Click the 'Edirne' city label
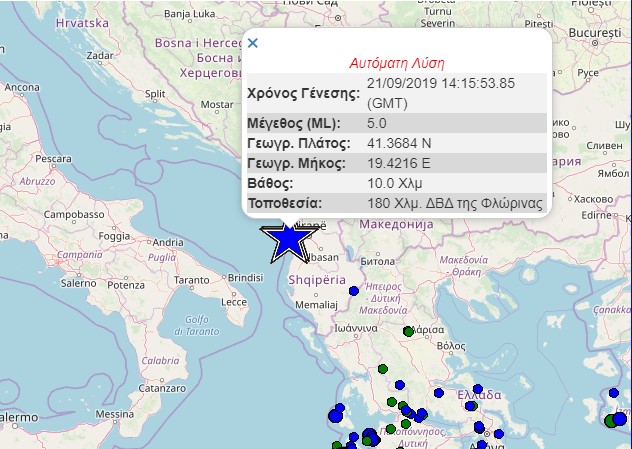The height and width of the screenshot is (449, 632). pos(596,215)
